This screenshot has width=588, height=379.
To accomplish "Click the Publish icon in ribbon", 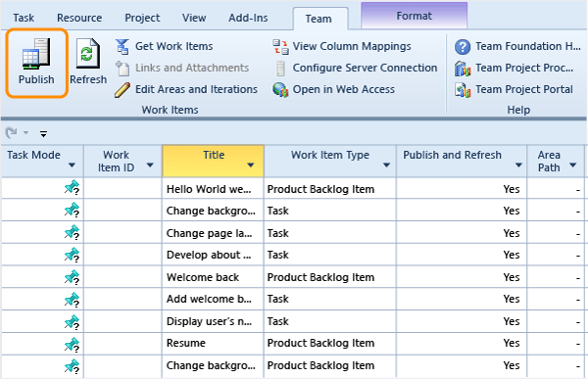I will 36,54.
